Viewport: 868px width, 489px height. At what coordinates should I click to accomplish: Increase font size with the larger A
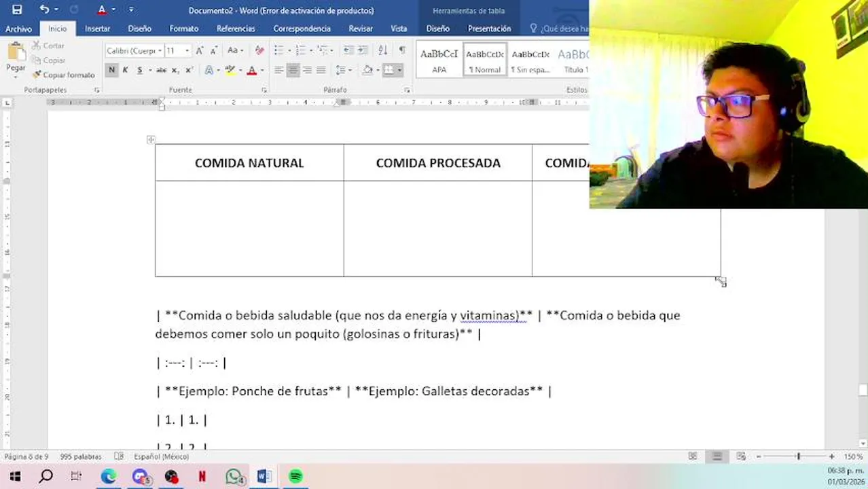[x=200, y=50]
